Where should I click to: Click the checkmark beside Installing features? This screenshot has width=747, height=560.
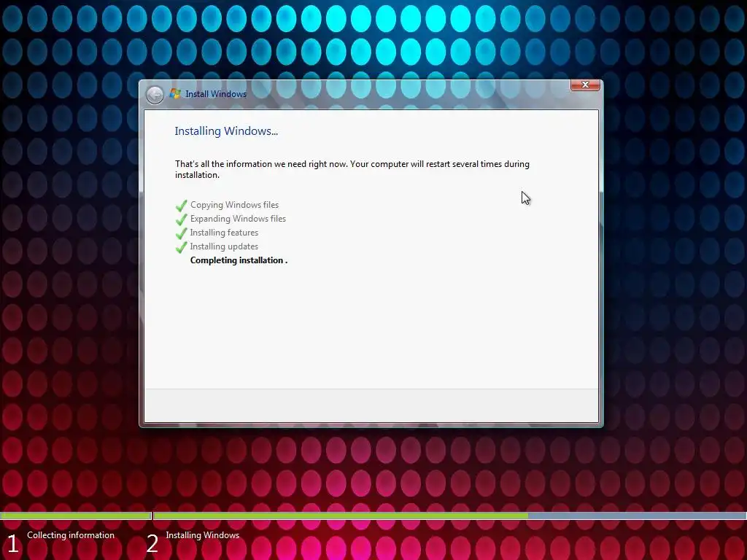tap(182, 233)
